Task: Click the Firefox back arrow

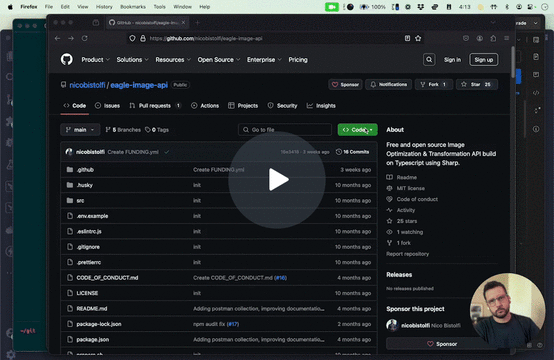Action: [x=58, y=38]
